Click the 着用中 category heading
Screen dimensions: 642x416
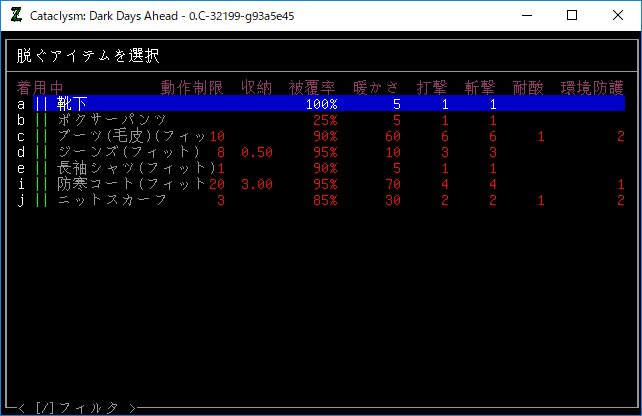(x=40, y=88)
